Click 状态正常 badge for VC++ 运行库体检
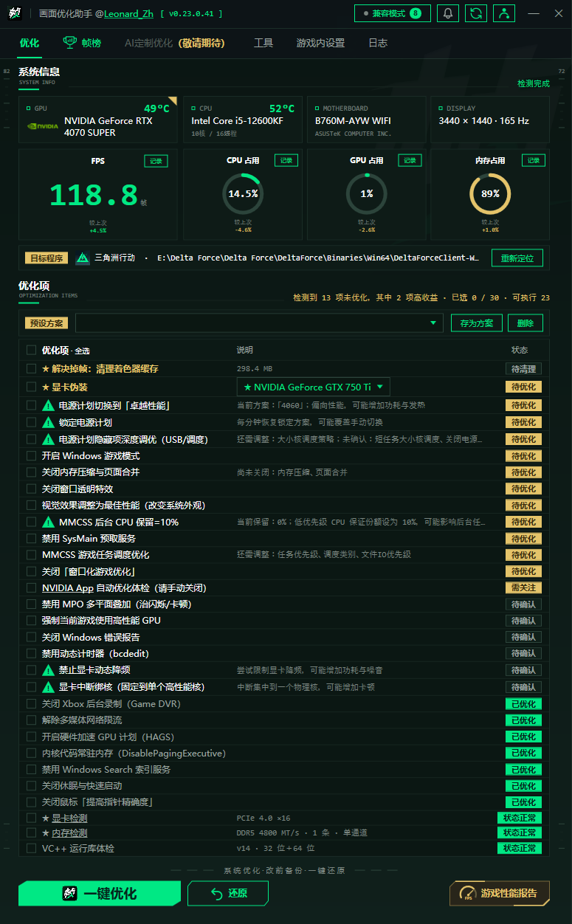 point(520,849)
